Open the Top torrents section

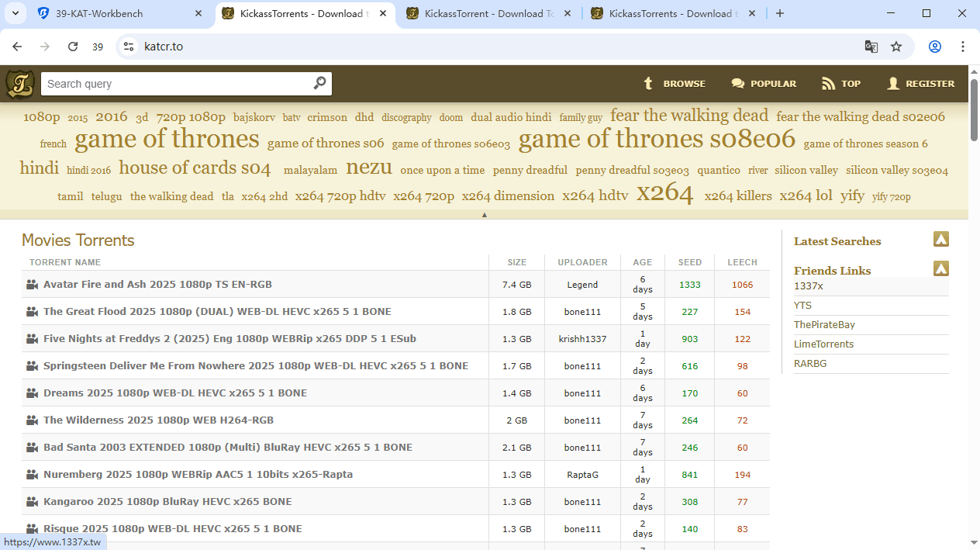(x=841, y=84)
